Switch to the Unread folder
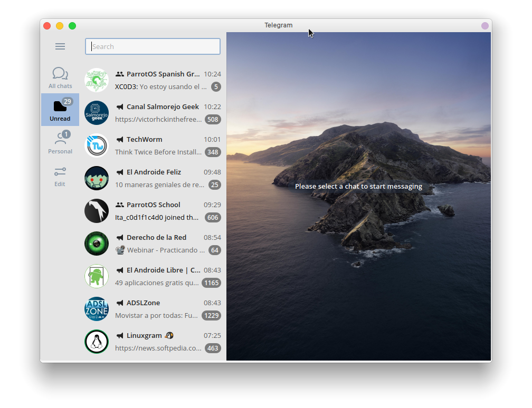 pos(60,110)
